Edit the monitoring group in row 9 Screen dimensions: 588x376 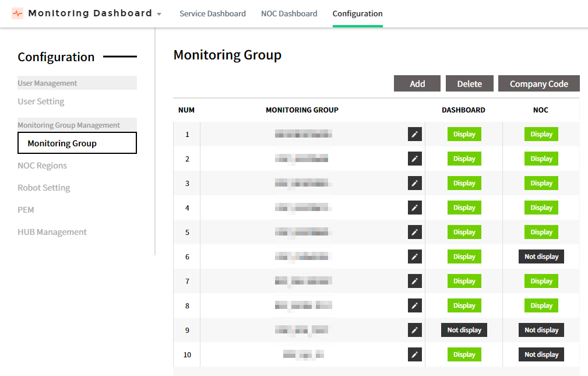click(x=414, y=331)
